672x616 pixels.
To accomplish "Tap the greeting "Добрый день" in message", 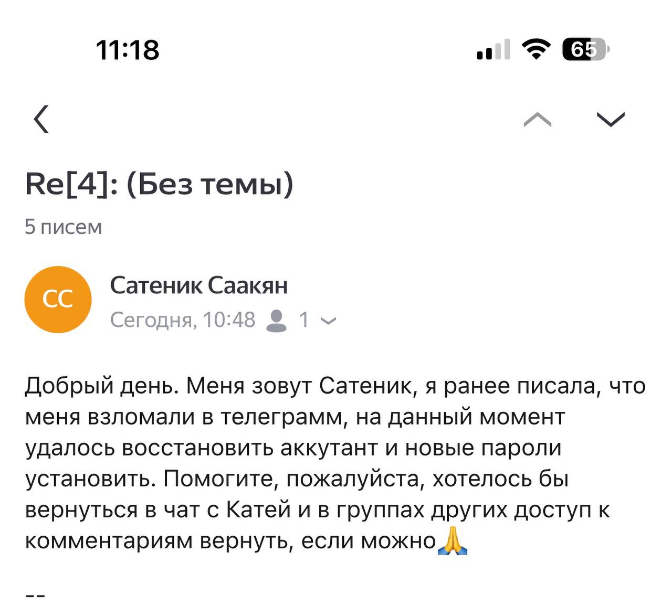I will 97,386.
